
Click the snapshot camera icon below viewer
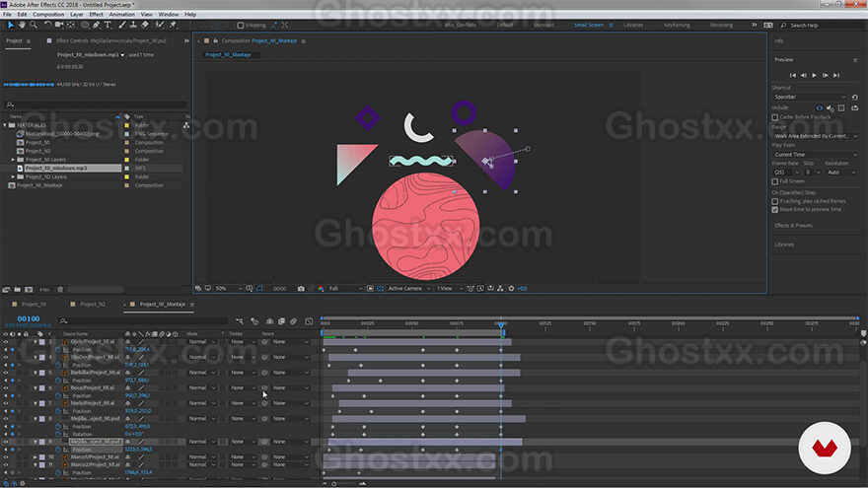point(301,288)
